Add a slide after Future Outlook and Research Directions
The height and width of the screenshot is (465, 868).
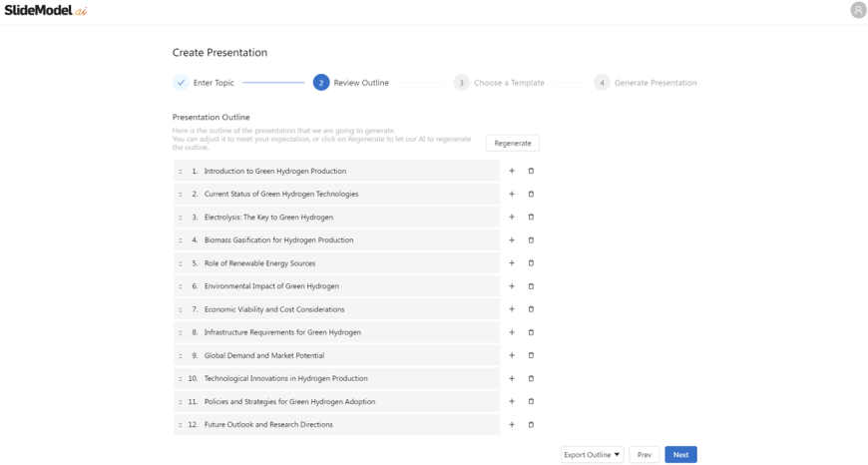pos(512,425)
